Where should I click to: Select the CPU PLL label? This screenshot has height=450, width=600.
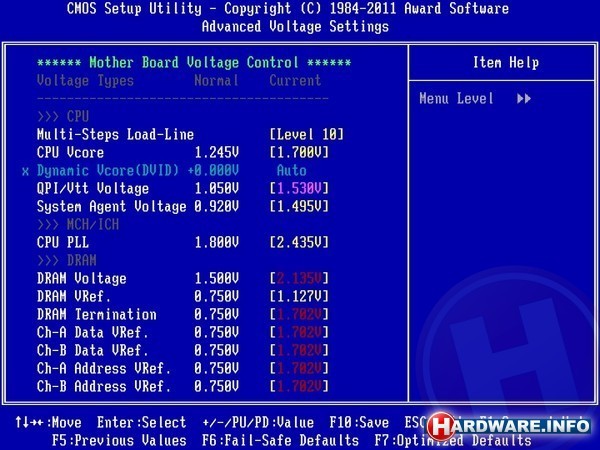tap(63, 243)
